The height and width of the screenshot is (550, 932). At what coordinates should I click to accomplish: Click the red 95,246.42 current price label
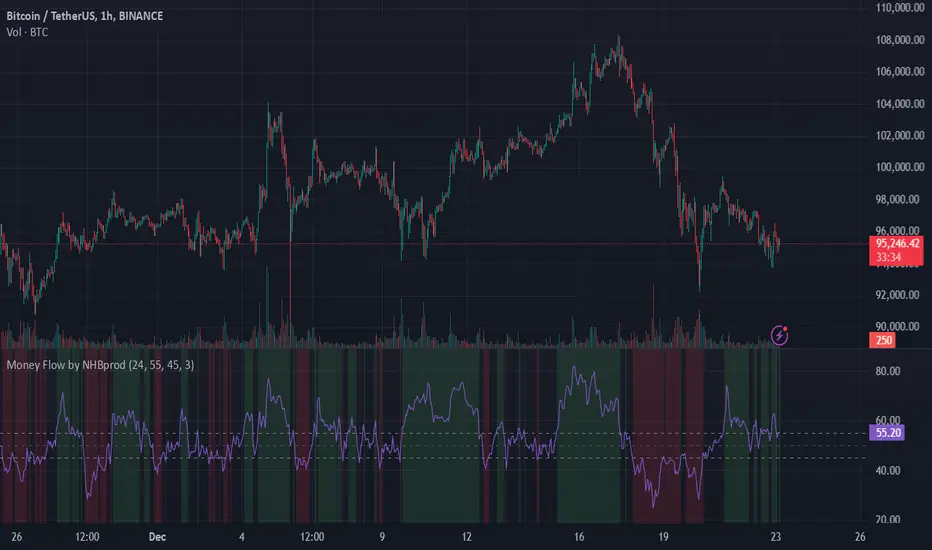click(897, 243)
